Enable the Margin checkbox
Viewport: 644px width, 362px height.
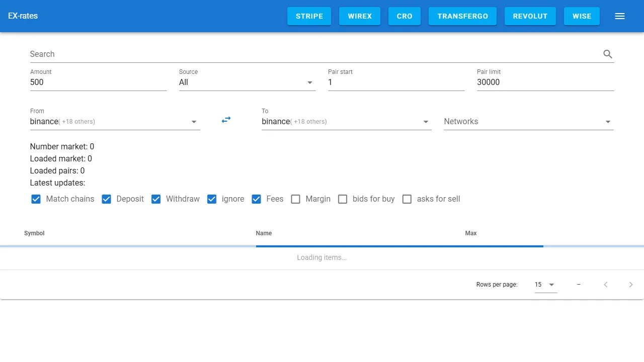[295, 199]
